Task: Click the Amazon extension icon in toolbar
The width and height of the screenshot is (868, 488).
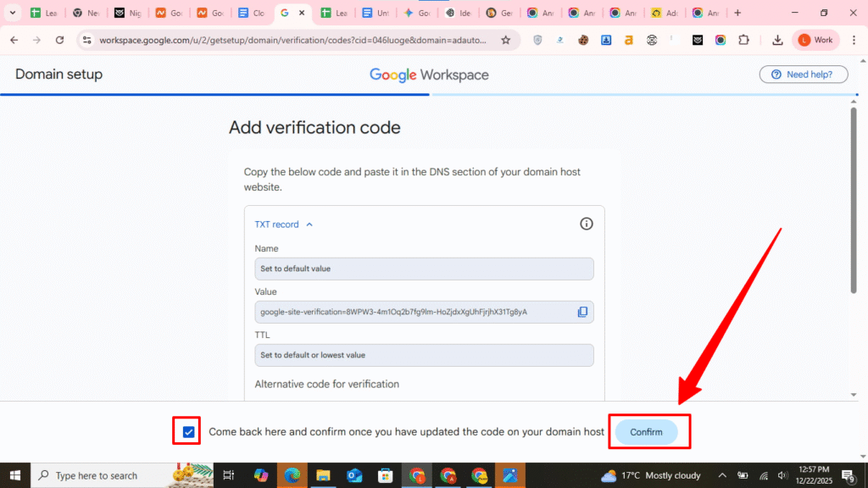Action: pos(628,40)
